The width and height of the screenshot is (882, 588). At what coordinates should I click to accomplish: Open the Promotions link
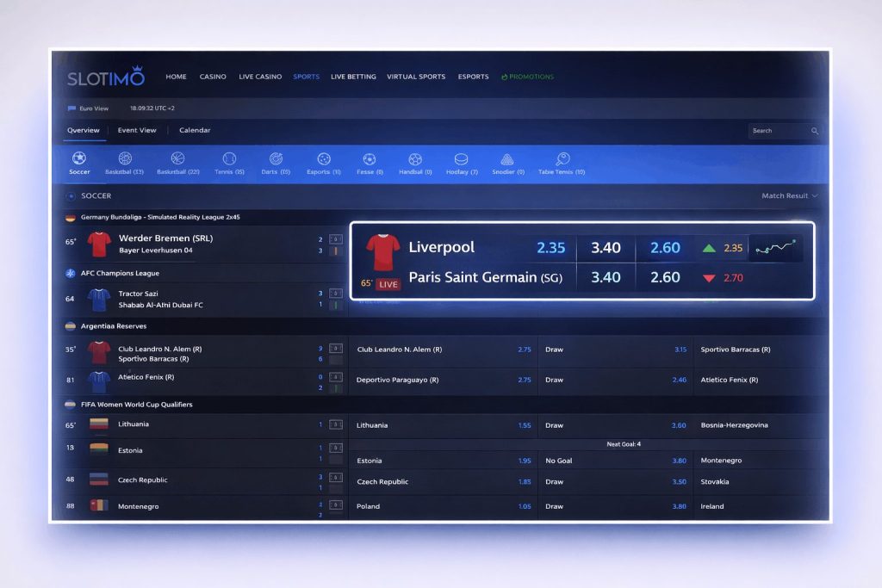pos(527,77)
